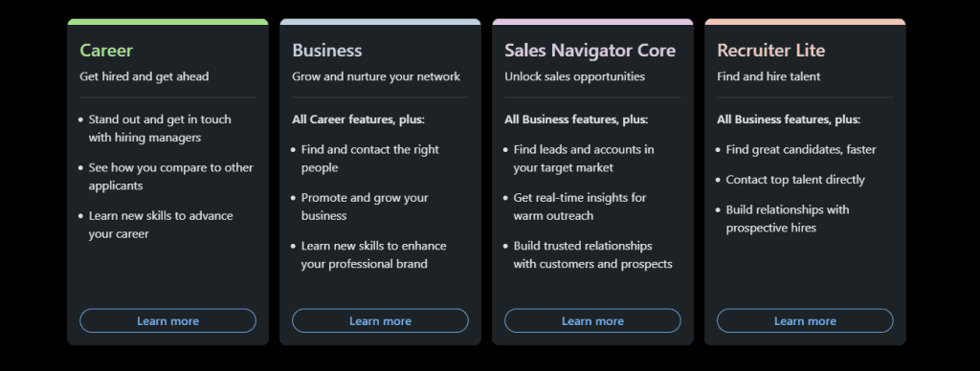Click 'Grow and nurture your network' text
Image resolution: width=980 pixels, height=371 pixels.
[x=376, y=76]
